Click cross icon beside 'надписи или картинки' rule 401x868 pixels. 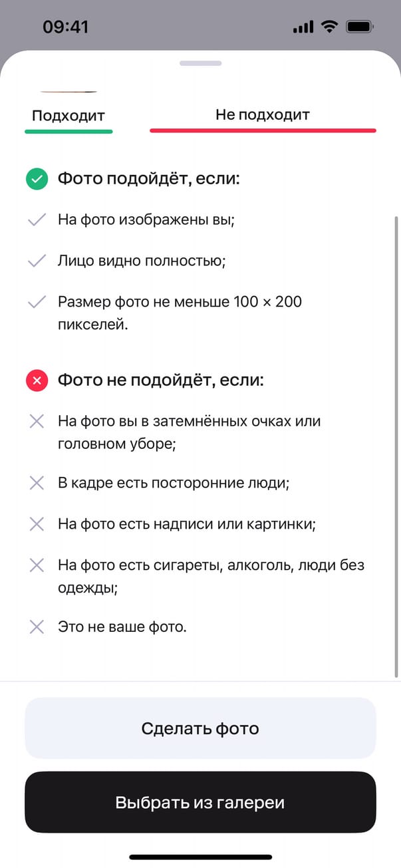37,524
